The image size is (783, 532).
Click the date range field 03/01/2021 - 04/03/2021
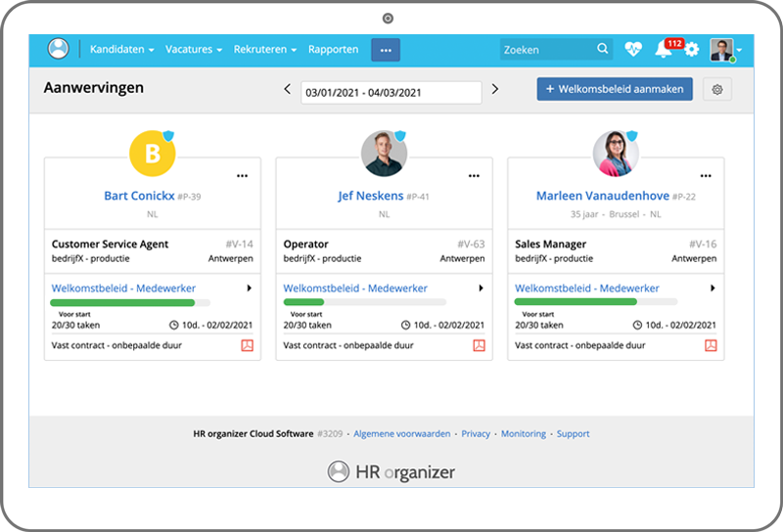[x=391, y=92]
